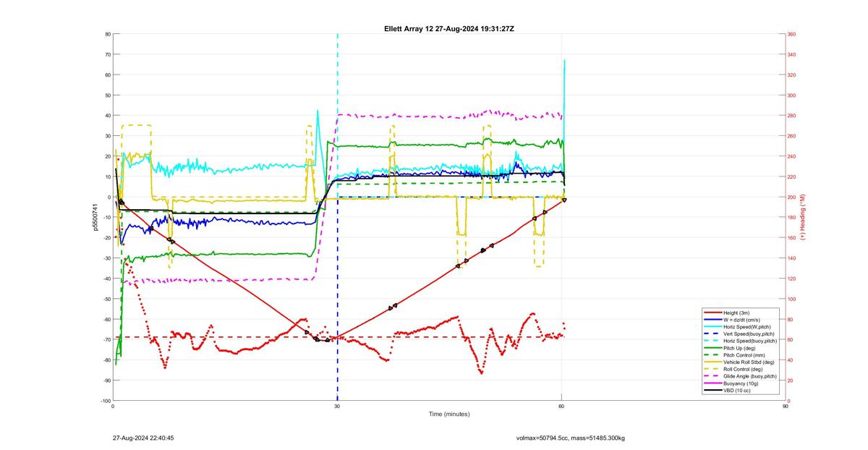Click the x-axis tick label "30"
The image size is (868, 450).
[337, 406]
